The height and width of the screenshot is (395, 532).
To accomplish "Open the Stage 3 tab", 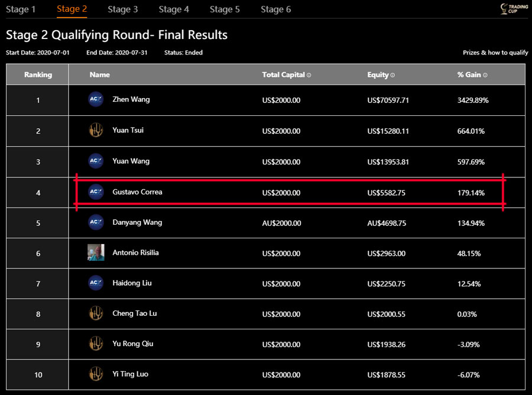I will pos(123,9).
